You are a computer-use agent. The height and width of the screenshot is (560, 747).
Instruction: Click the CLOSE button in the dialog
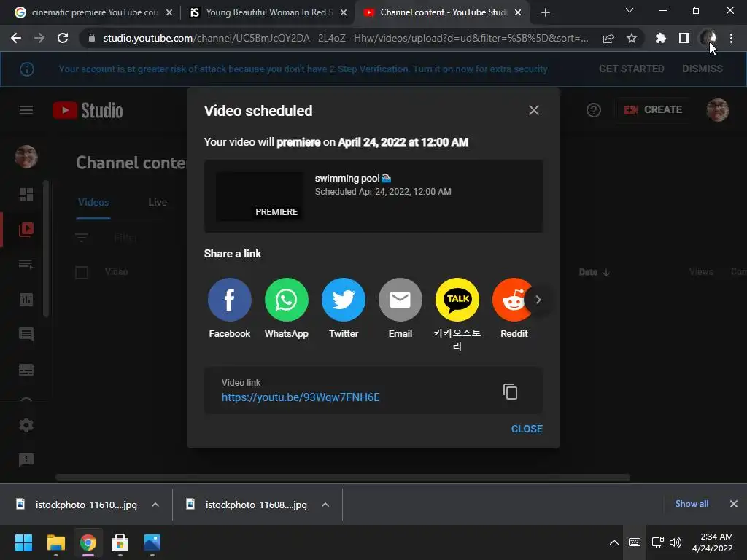527,429
